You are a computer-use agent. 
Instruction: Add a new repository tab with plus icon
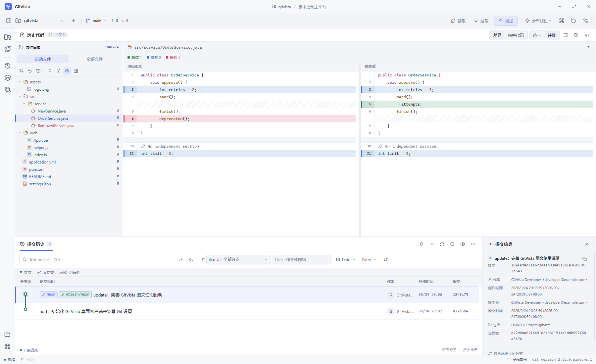tap(73, 21)
